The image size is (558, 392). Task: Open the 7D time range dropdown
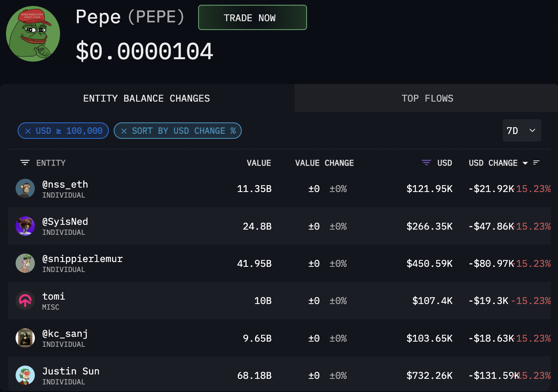pyautogui.click(x=522, y=130)
